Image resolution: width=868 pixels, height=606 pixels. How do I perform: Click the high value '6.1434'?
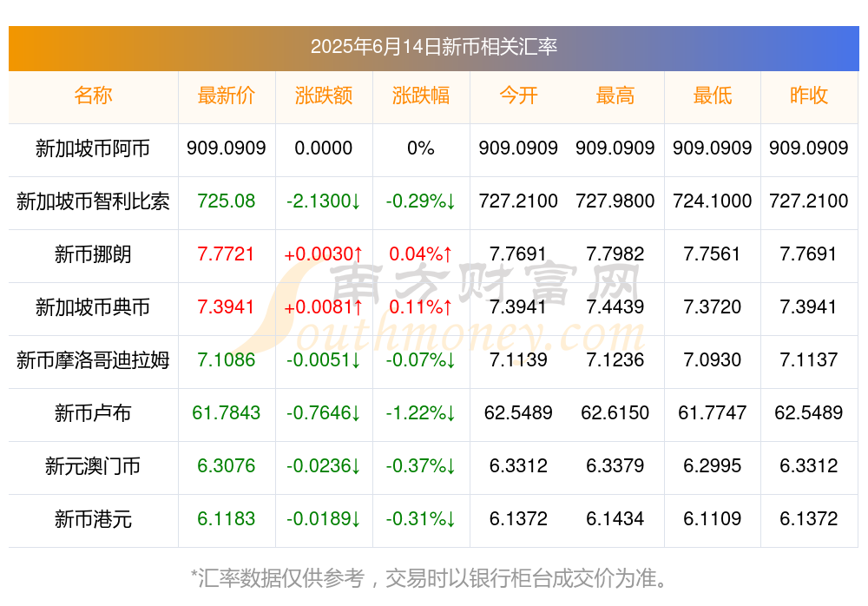615,518
